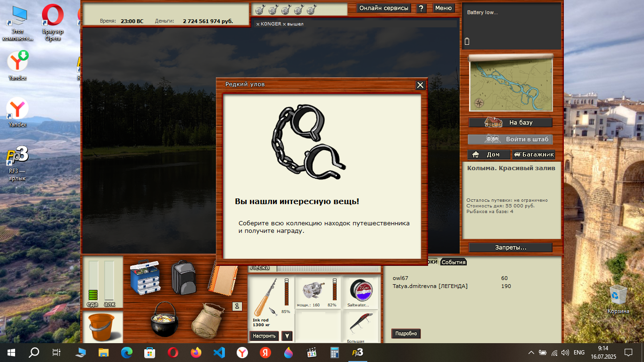Open Visual Studio Code from taskbar
The height and width of the screenshot is (362, 644).
[219, 353]
